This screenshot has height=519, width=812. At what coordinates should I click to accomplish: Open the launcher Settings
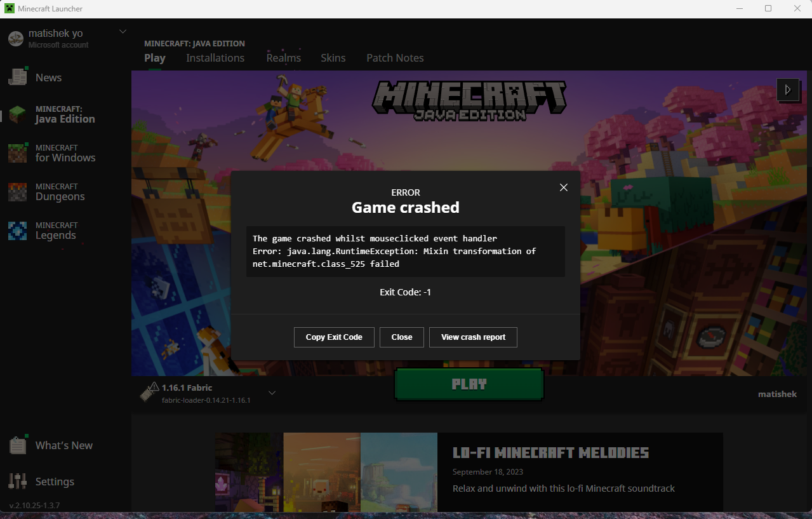[55, 482]
